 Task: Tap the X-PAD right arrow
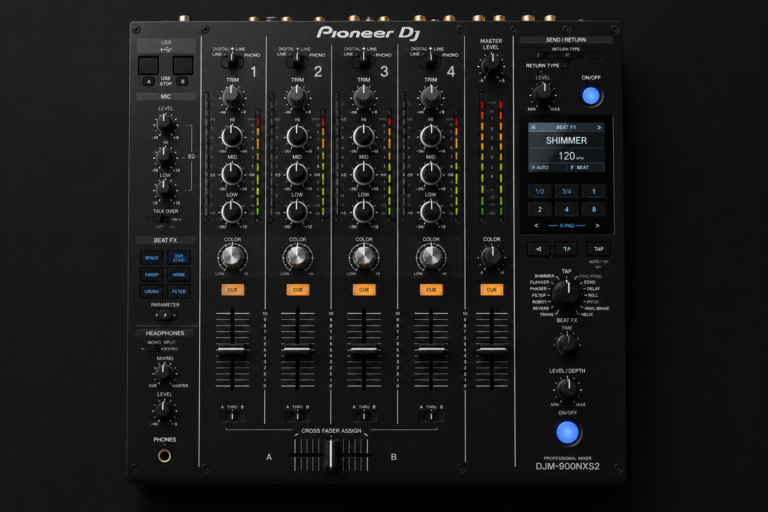(597, 226)
